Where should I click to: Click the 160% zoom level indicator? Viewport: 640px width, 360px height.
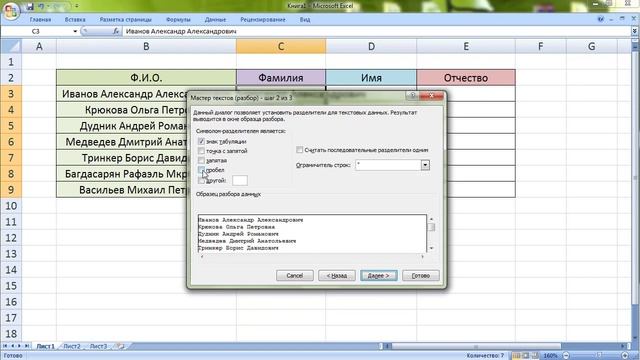point(551,356)
